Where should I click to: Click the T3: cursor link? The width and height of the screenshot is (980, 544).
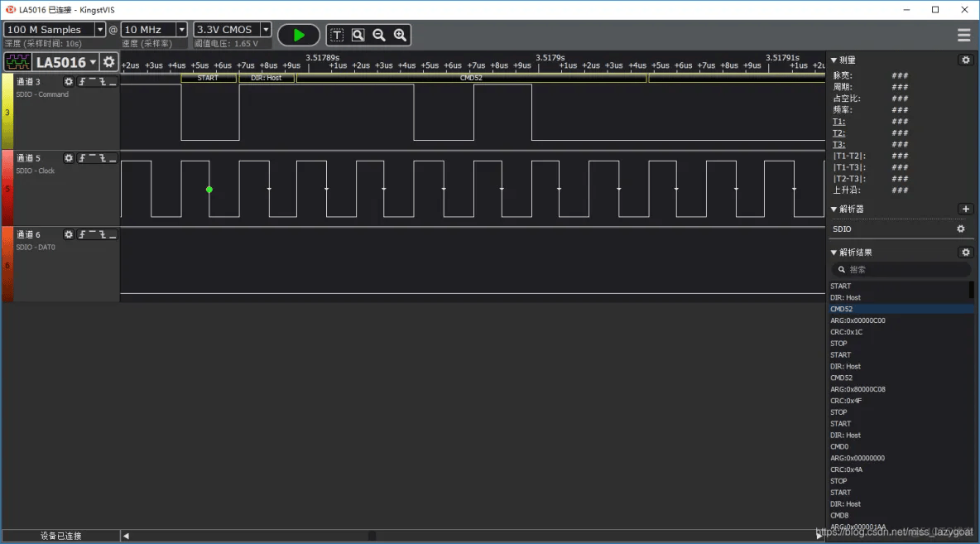[838, 144]
